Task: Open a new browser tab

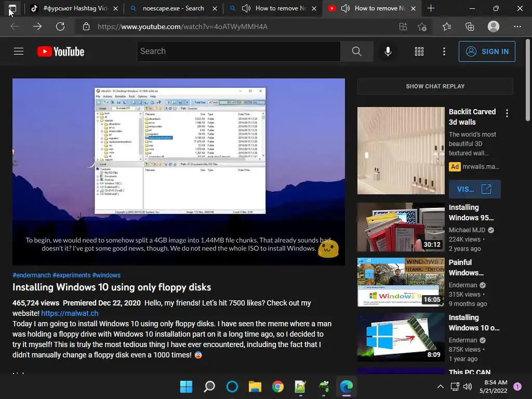Action: (x=431, y=8)
